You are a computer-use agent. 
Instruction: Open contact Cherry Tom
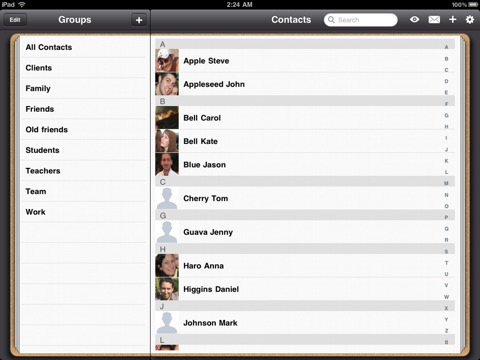tap(305, 198)
